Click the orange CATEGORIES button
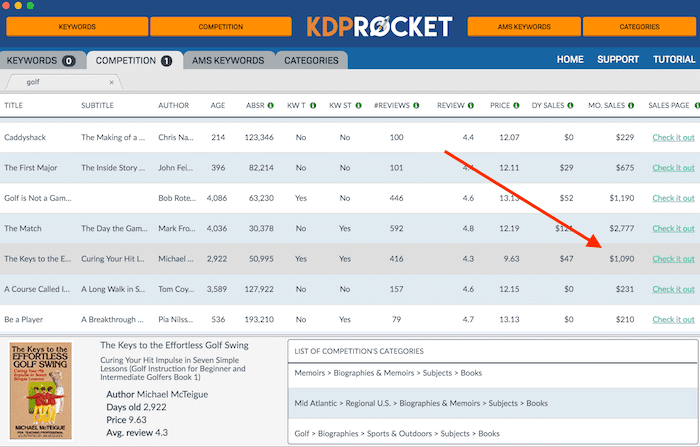The image size is (700, 447). 639,27
